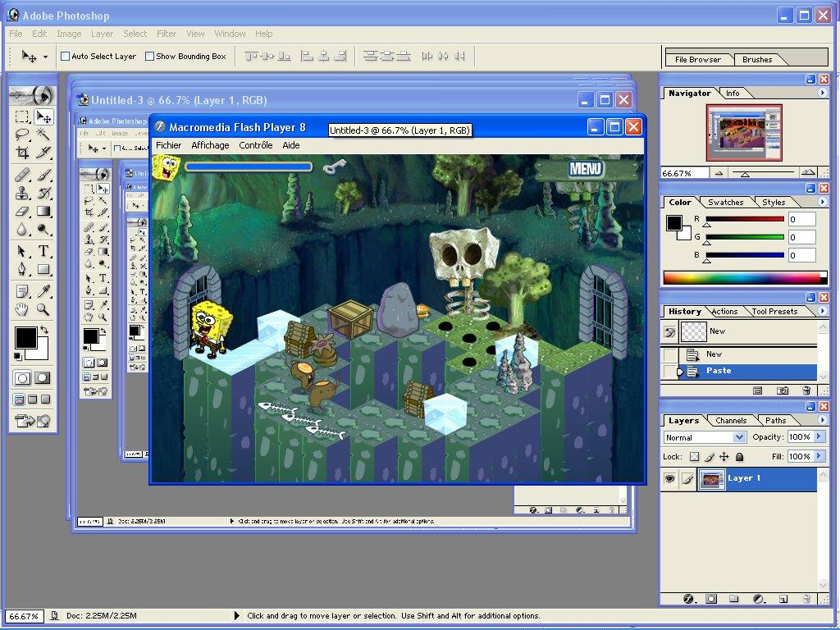This screenshot has height=630, width=840.
Task: Select the Magic Wand tool in the main toolbox
Action: 43,134
